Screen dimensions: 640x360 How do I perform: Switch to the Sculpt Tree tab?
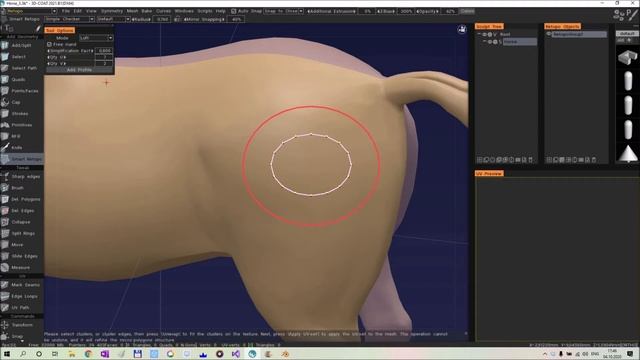(489, 27)
